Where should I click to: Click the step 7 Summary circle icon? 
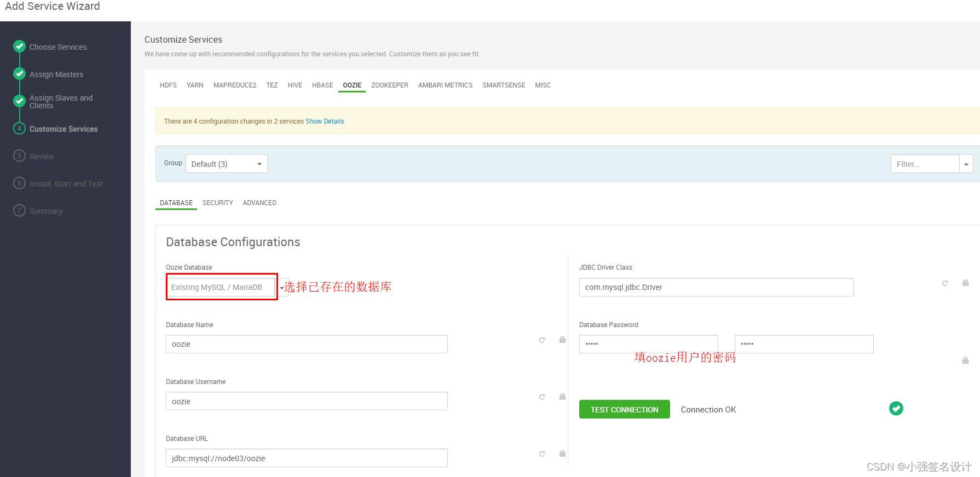(x=20, y=211)
